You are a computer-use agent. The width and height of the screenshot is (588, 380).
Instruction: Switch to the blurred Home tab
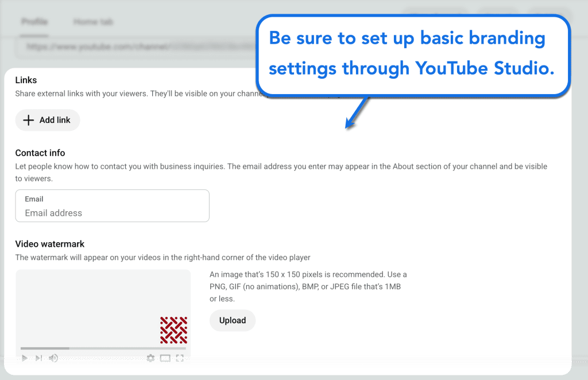[x=93, y=22]
